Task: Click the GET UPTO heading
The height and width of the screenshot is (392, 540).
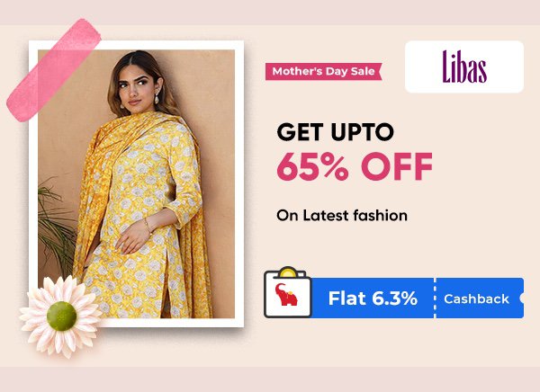Action: [335, 132]
